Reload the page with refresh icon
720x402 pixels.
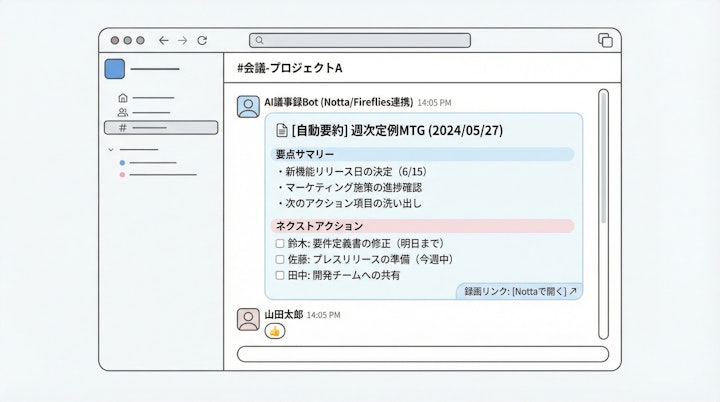click(202, 40)
